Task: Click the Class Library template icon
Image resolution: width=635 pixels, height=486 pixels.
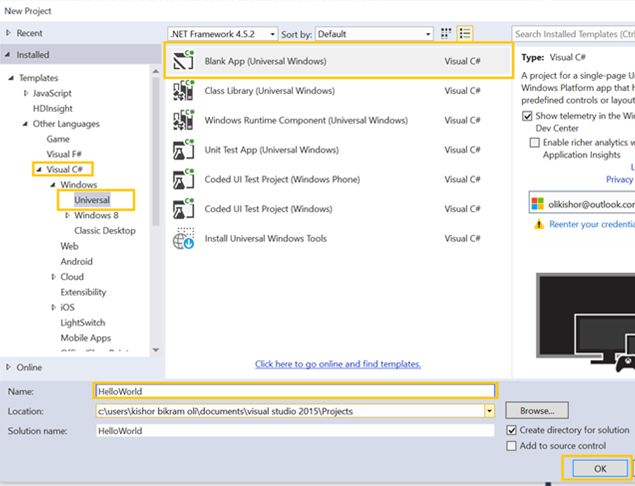Action: (183, 90)
